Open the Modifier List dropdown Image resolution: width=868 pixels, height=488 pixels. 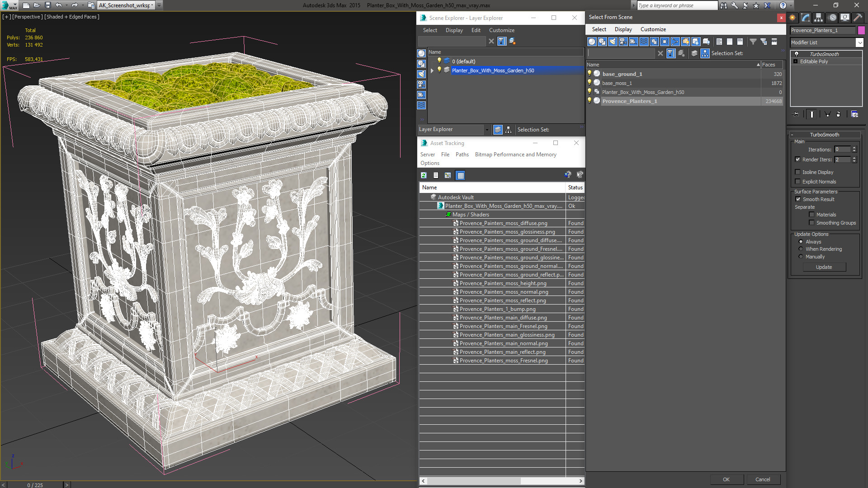pyautogui.click(x=859, y=42)
